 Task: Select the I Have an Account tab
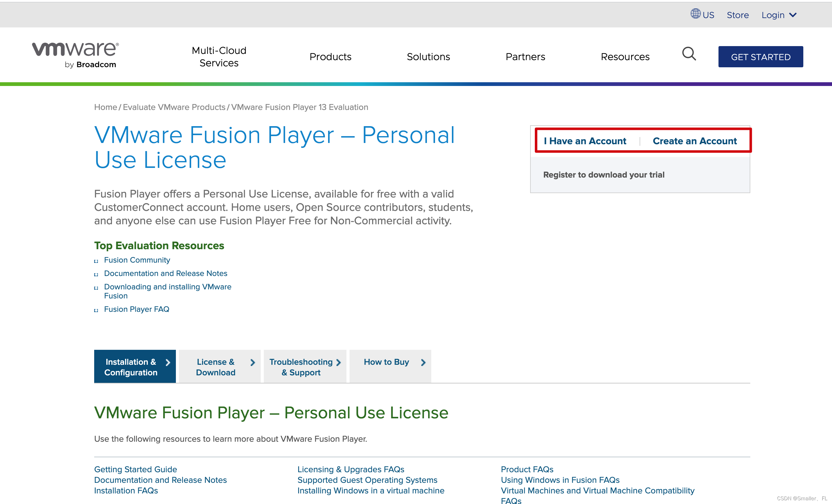click(585, 141)
